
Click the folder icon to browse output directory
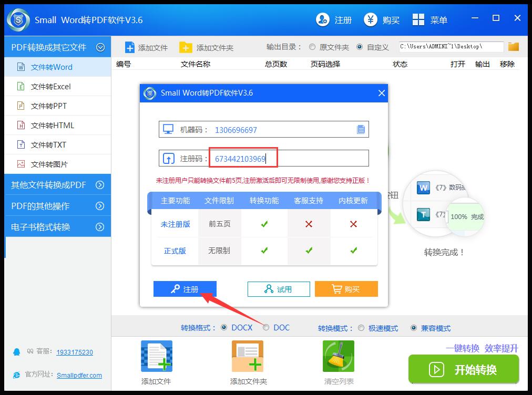pyautogui.click(x=514, y=47)
